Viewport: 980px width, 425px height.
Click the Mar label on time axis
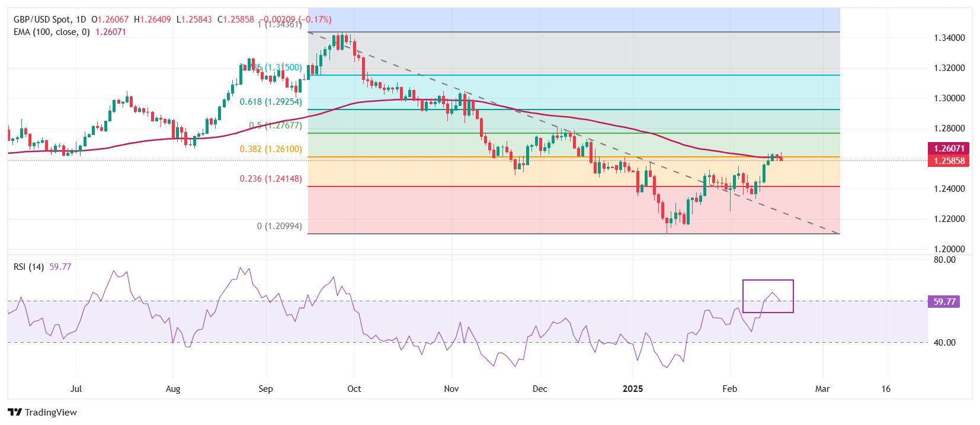[x=822, y=389]
